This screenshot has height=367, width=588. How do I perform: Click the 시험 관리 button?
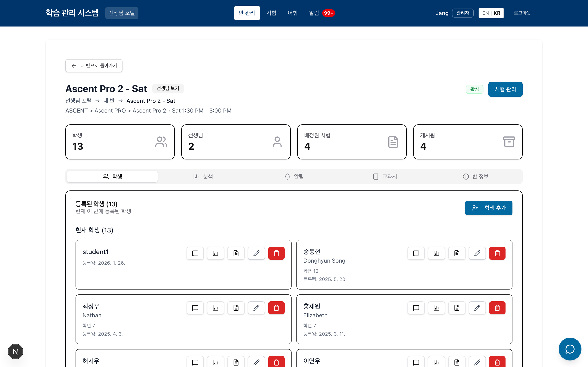[505, 89]
